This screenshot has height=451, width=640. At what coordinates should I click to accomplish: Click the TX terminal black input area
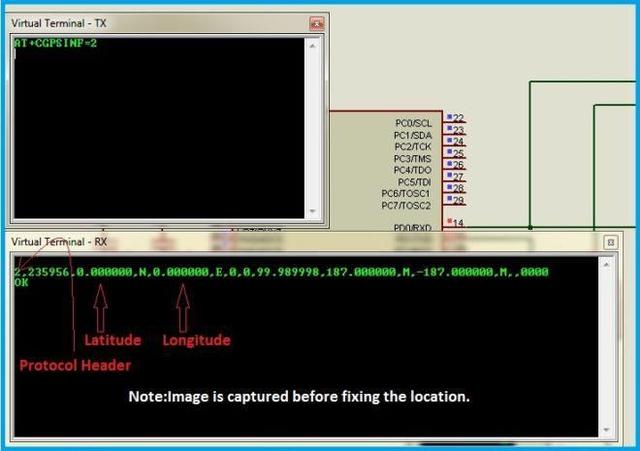(x=159, y=128)
